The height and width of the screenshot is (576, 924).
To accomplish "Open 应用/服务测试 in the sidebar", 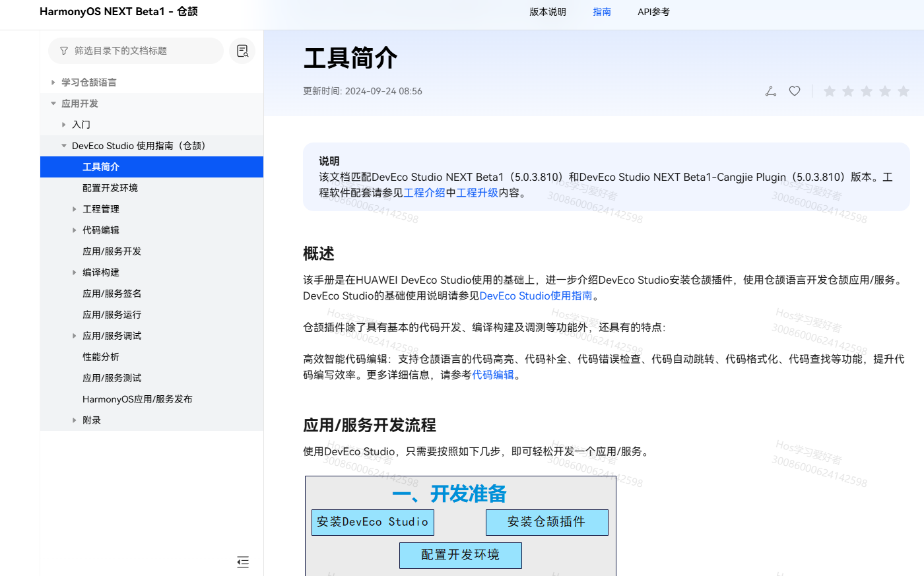I will pos(112,378).
